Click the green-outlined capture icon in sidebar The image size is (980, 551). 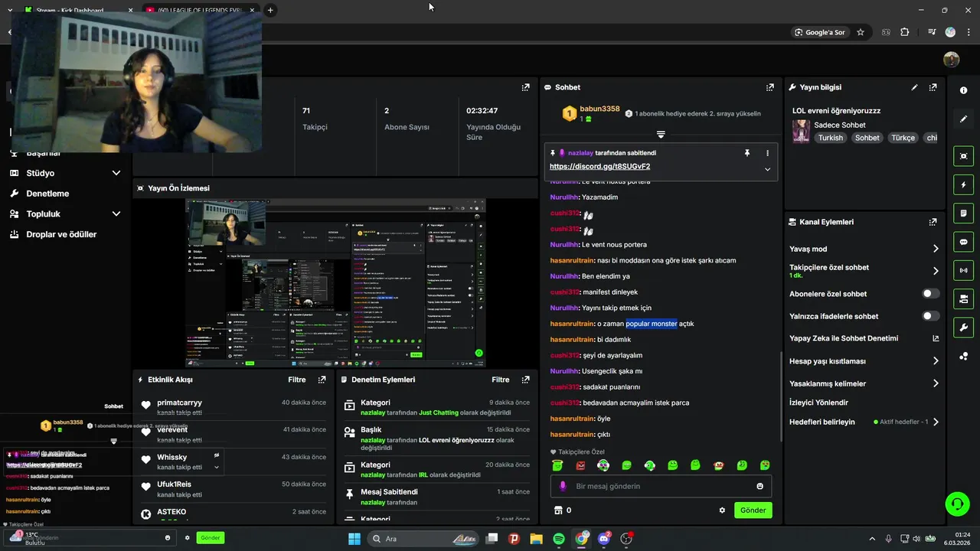pos(963,156)
